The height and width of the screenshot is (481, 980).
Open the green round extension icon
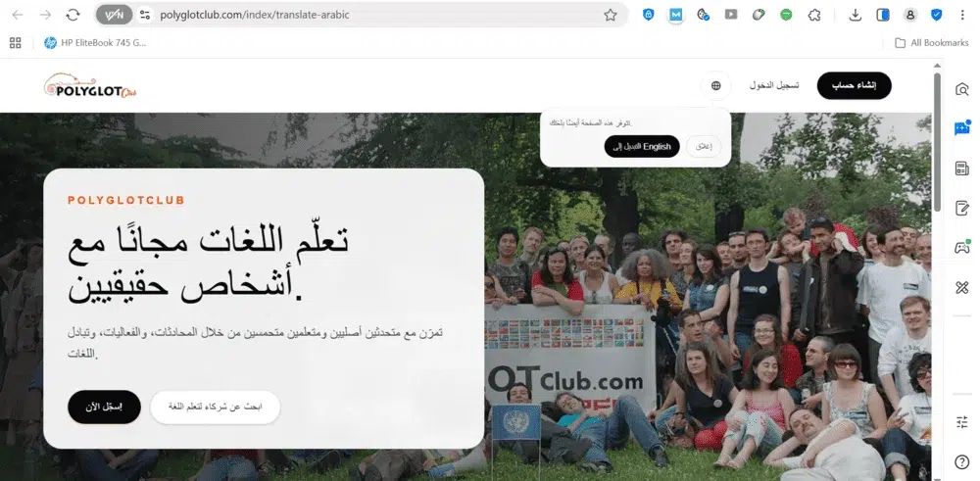click(786, 15)
